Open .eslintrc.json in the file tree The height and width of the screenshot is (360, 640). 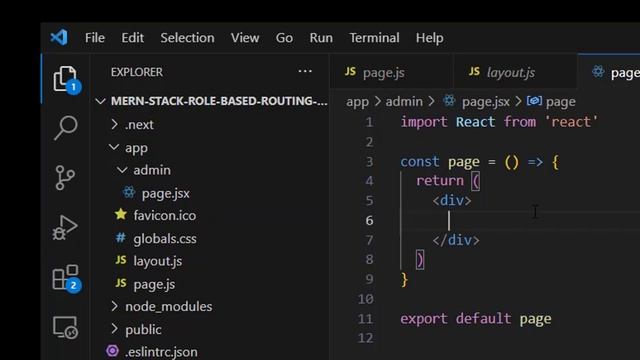point(161,352)
